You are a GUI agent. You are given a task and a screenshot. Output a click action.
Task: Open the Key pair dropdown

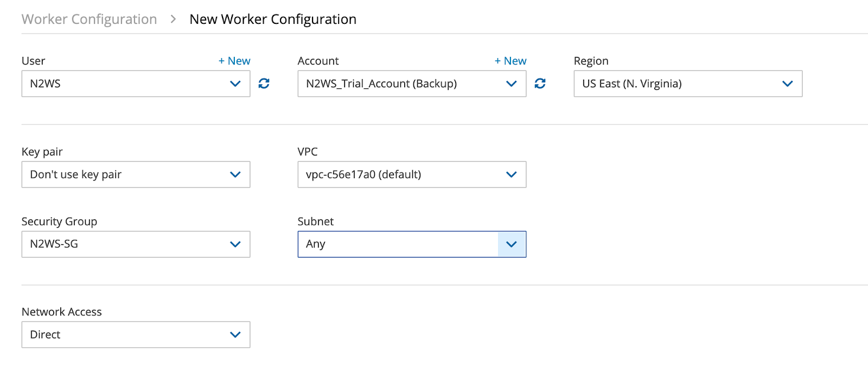pyautogui.click(x=125, y=174)
